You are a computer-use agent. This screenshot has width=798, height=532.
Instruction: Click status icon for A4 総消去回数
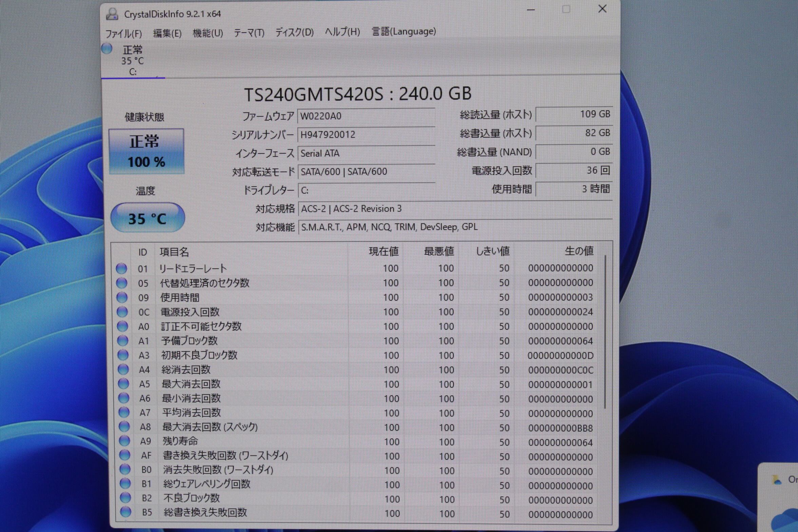click(x=123, y=369)
